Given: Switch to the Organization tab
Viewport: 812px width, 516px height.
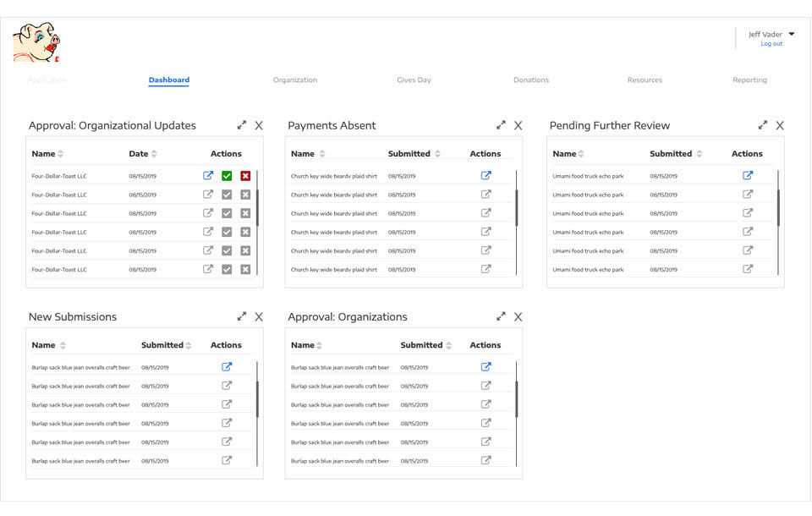Looking at the screenshot, I should pyautogui.click(x=295, y=80).
